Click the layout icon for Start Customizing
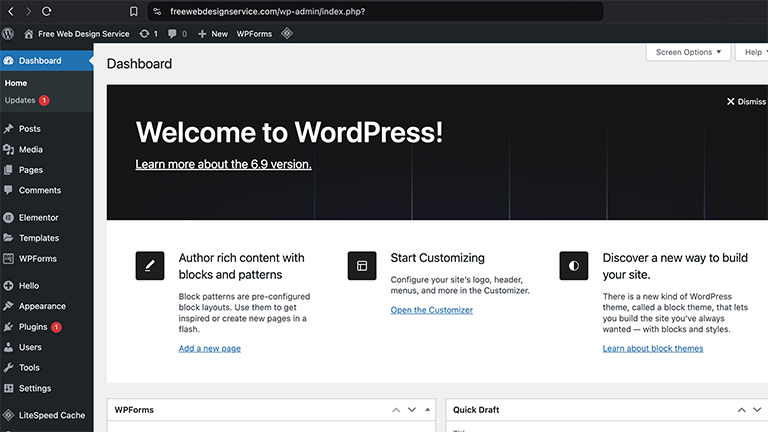Screen dimensions: 768x432 [x=362, y=265]
